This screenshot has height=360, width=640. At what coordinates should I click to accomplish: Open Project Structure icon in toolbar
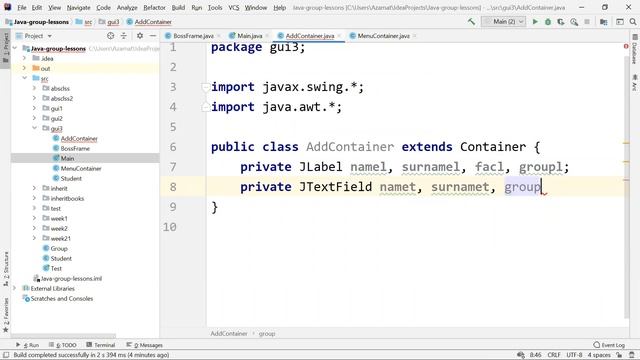(x=603, y=22)
